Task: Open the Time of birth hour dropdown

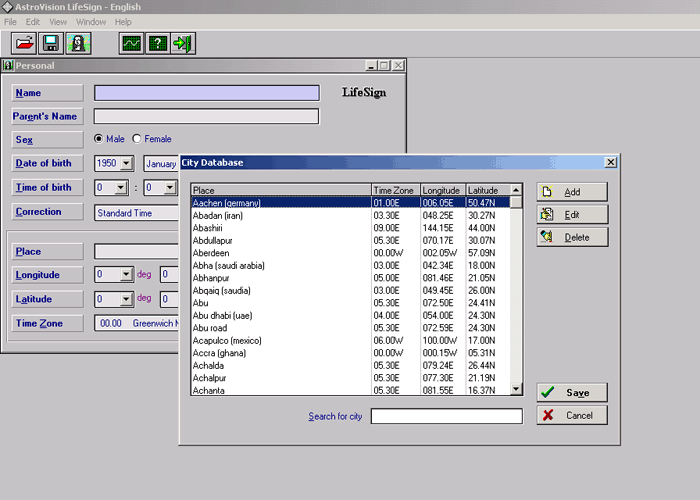Action: 121,188
